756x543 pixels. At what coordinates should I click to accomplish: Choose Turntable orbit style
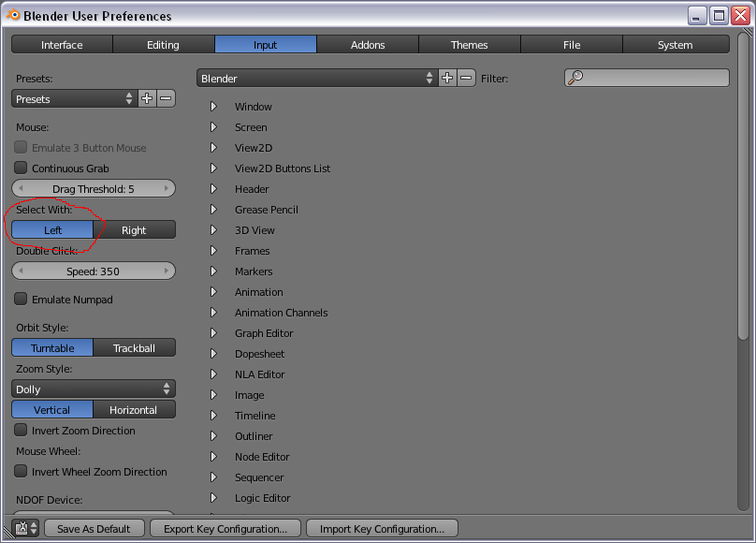coord(52,347)
